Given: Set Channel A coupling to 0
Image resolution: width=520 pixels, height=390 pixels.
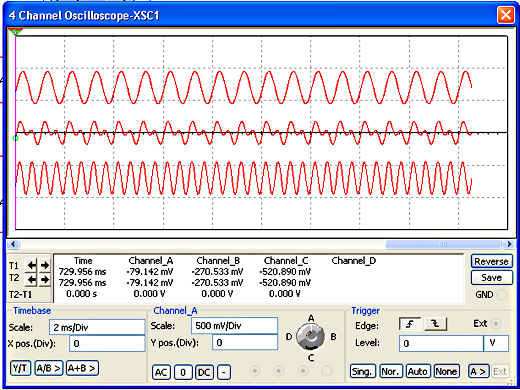Looking at the screenshot, I should [x=183, y=372].
